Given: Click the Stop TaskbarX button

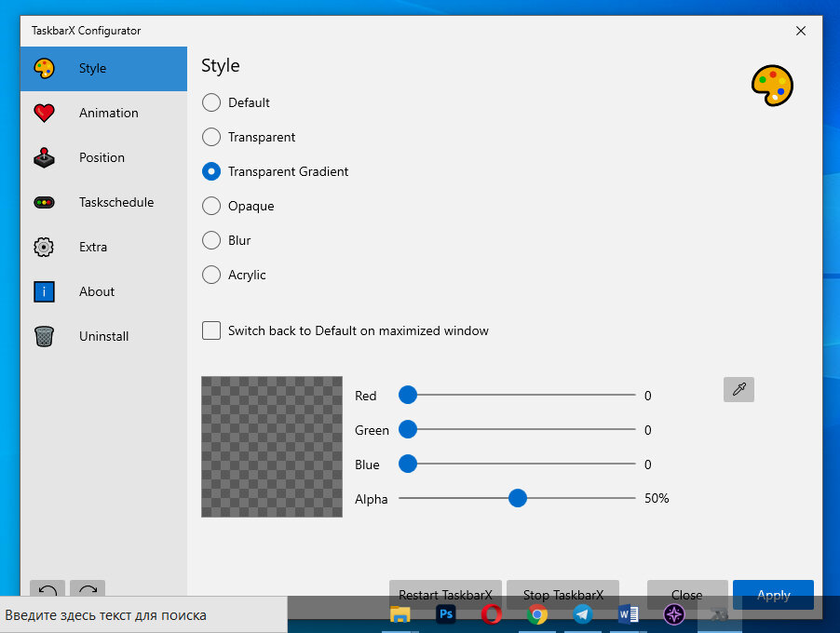Looking at the screenshot, I should pos(563,595).
